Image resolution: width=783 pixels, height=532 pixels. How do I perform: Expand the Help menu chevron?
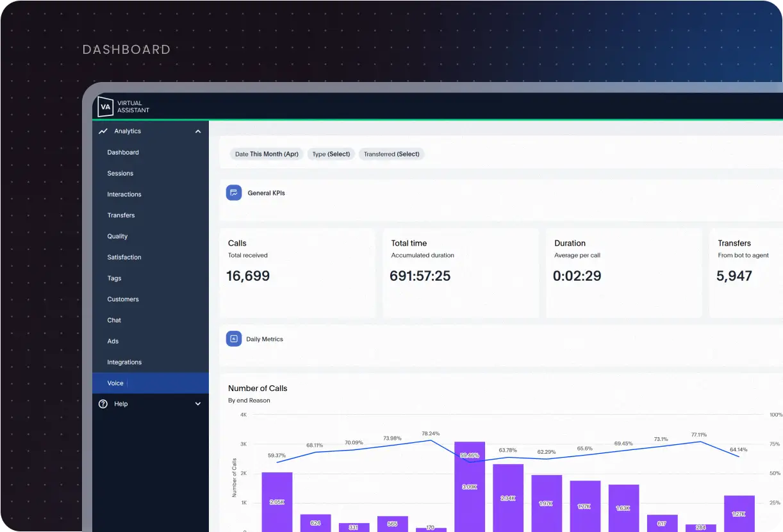198,404
